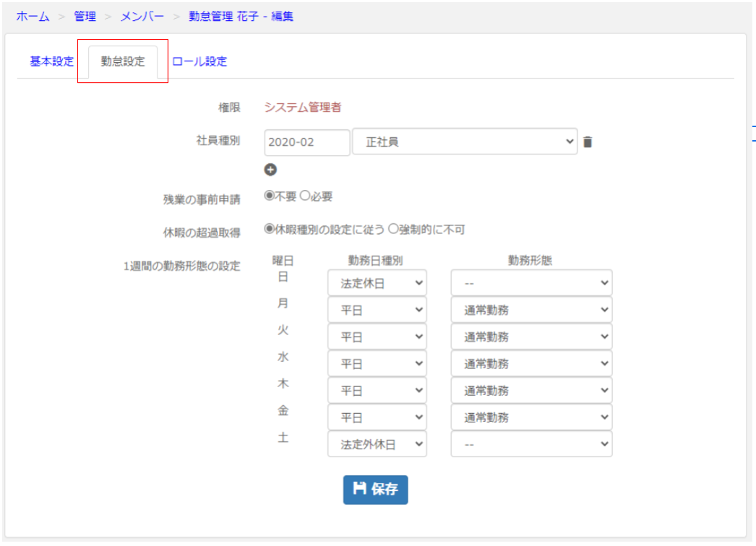Select 不要 for overtime pre-application
Viewport: 756px width, 546px height.
tap(269, 196)
